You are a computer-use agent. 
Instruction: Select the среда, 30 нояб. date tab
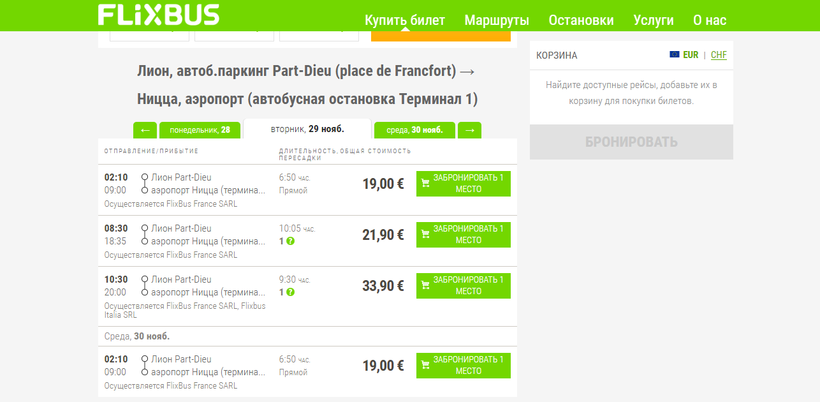414,130
